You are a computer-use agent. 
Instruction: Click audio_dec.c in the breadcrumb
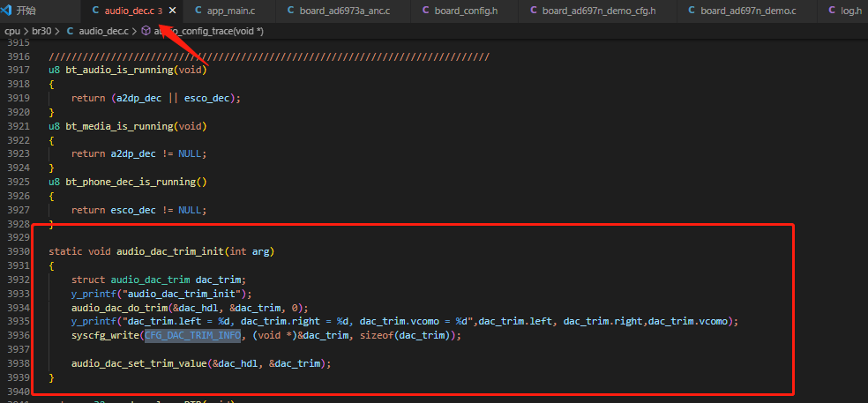point(104,32)
